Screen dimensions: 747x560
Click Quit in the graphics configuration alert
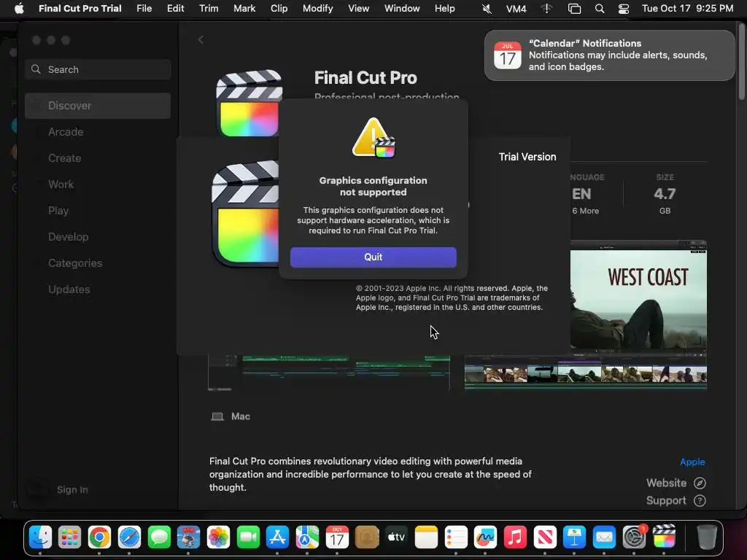pos(373,257)
